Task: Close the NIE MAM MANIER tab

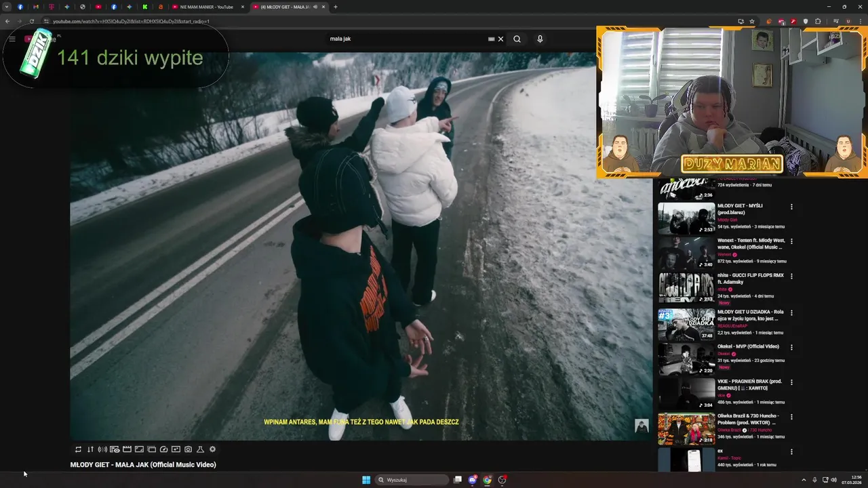Action: (242, 7)
